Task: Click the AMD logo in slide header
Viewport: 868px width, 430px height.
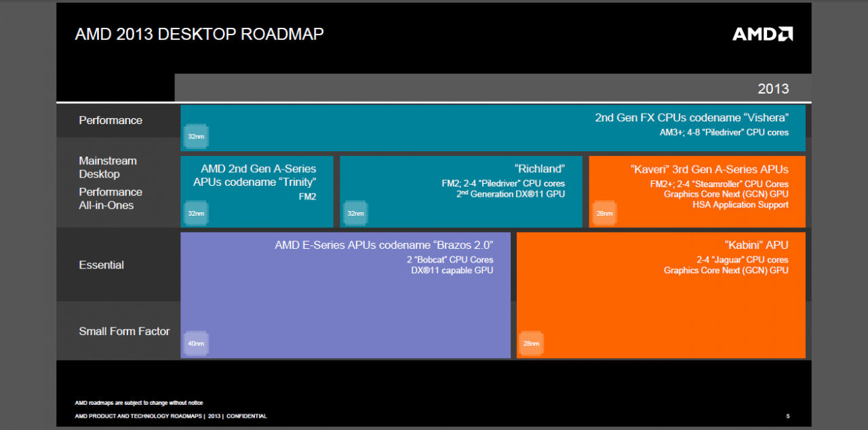Action: (762, 34)
